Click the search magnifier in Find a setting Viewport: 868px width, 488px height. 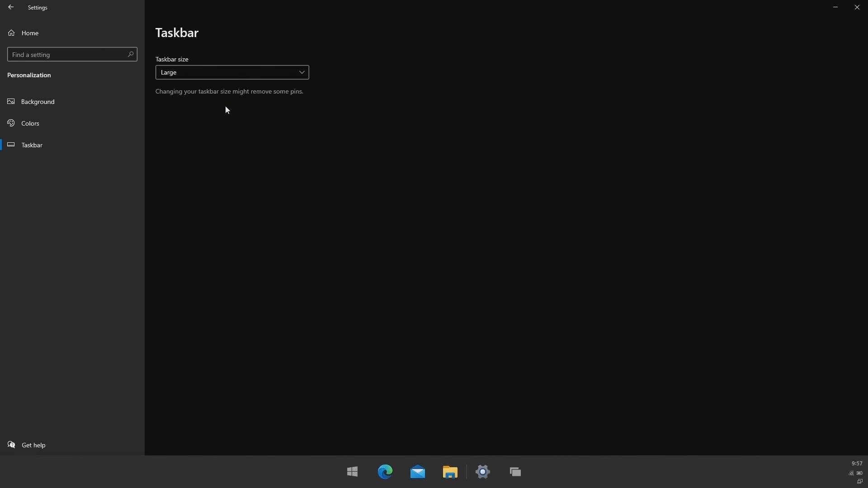pos(131,54)
